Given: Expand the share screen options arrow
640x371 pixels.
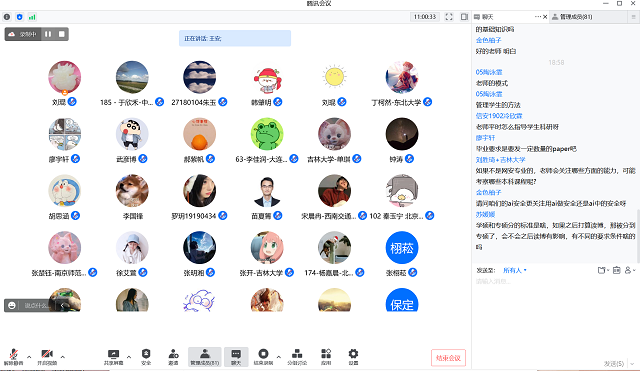Looking at the screenshot, I should coord(129,357).
